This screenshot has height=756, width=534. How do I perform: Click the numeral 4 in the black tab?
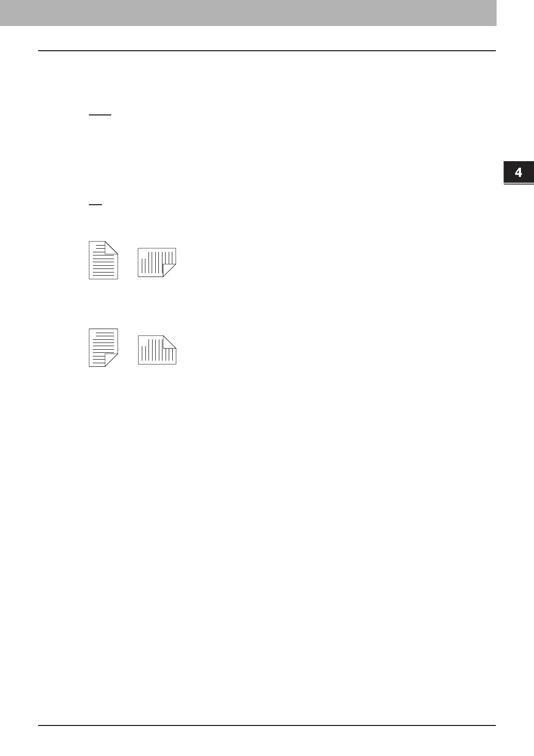(519, 172)
